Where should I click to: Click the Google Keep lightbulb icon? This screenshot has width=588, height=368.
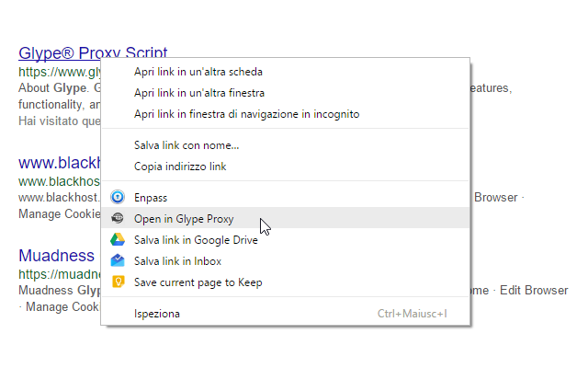click(x=118, y=282)
